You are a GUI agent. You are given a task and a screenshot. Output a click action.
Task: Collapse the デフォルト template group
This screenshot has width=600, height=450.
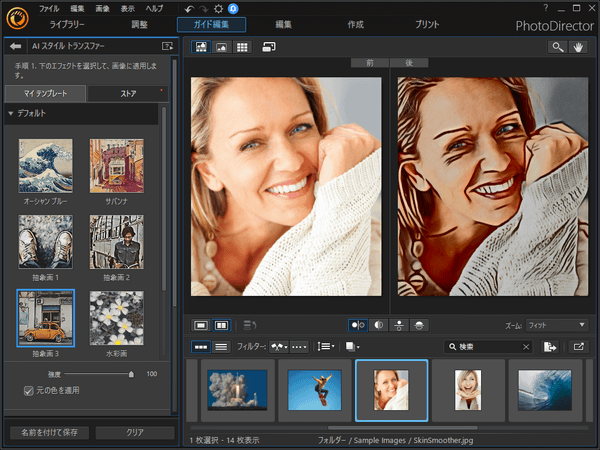(11, 113)
